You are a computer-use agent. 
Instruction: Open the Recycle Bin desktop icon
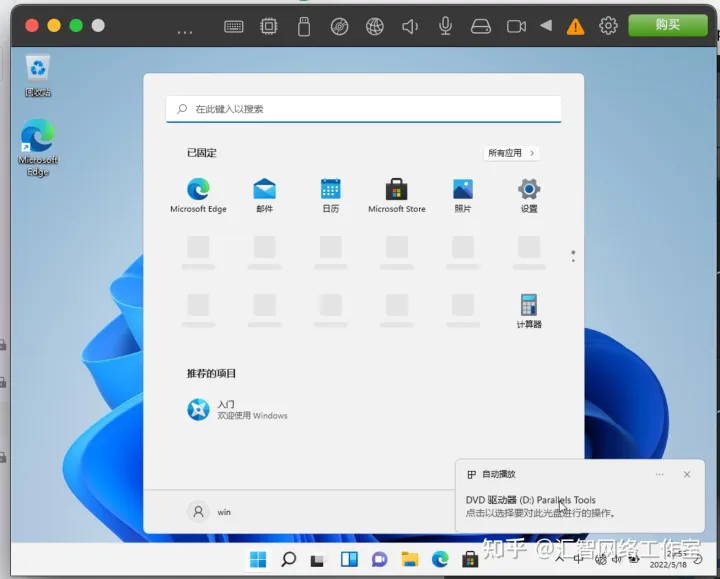coord(38,76)
